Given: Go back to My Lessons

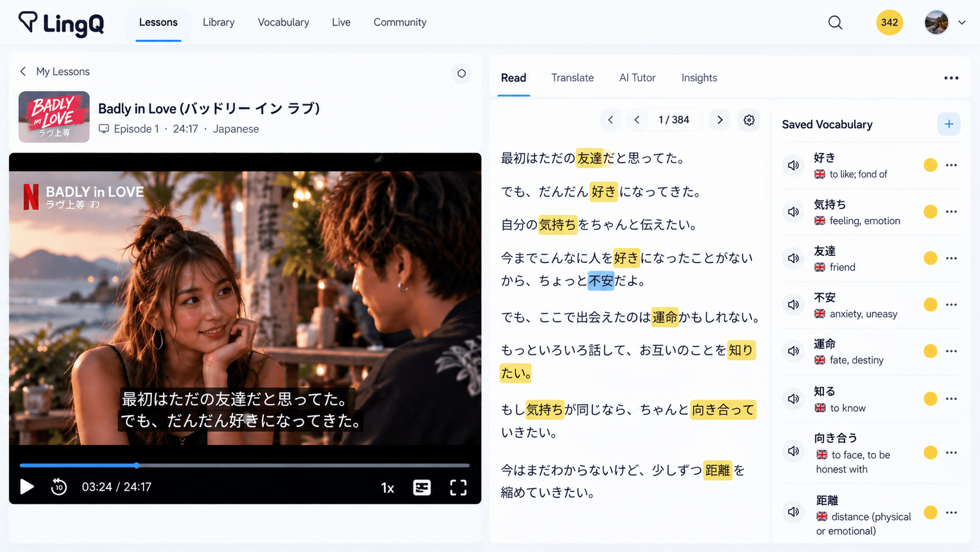Looking at the screenshot, I should 55,72.
